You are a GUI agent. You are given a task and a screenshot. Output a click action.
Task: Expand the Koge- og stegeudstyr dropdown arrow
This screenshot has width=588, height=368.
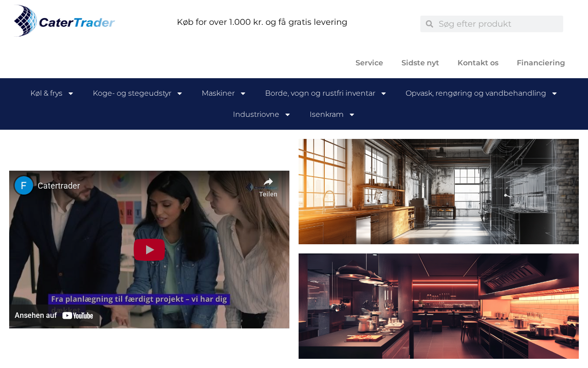click(180, 94)
